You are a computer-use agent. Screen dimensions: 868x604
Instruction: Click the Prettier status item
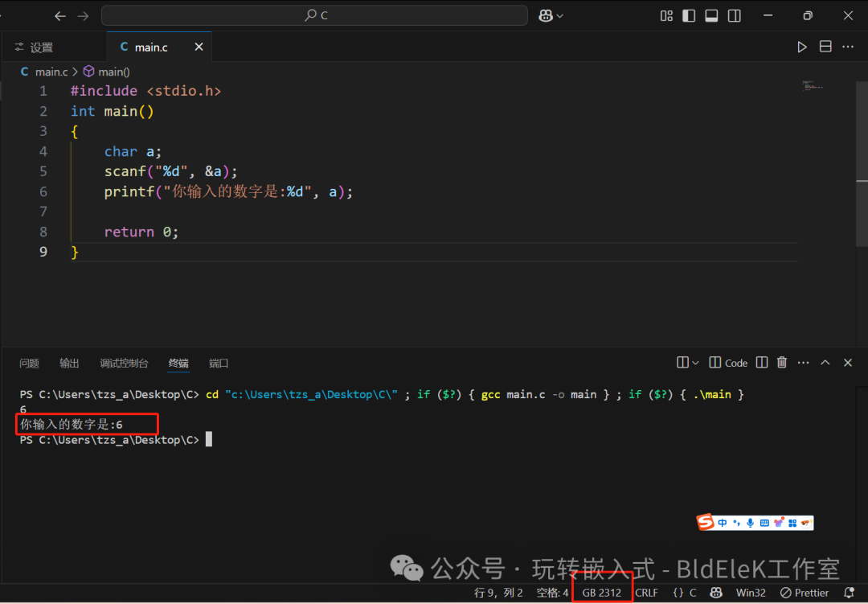tap(805, 593)
